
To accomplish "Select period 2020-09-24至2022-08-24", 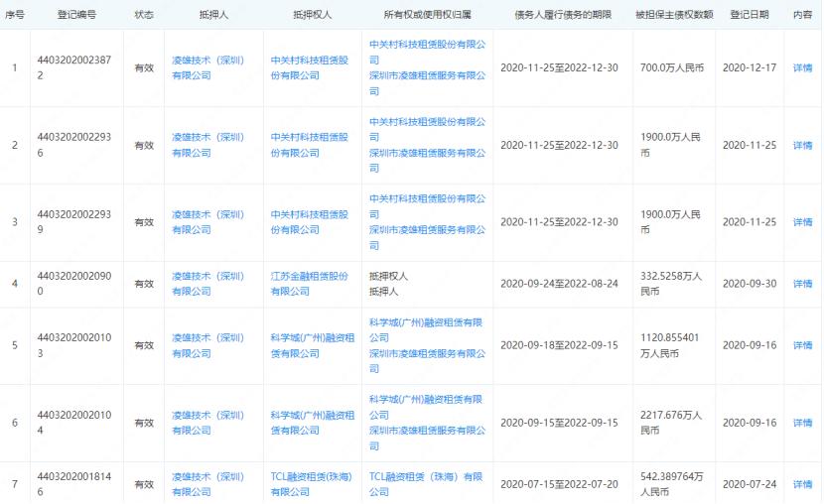I will (x=559, y=284).
